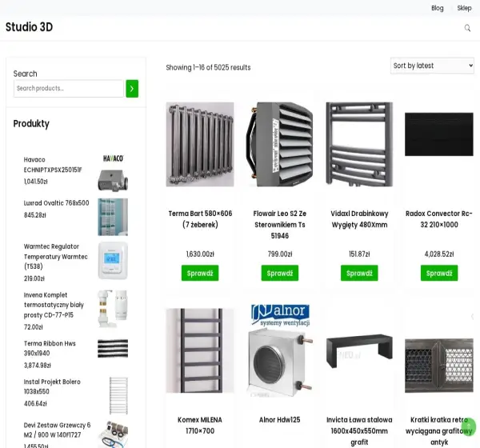This screenshot has width=480, height=448.
Task: Open the Sort by latest dropdown
Action: [432, 66]
